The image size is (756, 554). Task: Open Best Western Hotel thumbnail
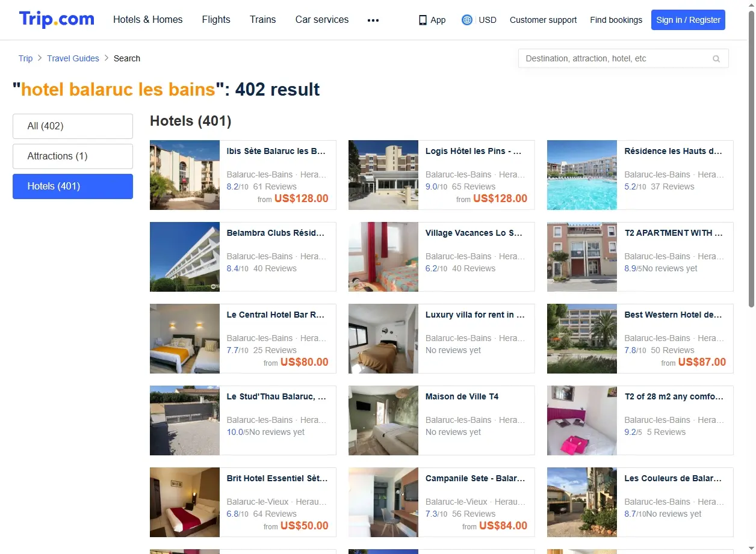582,339
